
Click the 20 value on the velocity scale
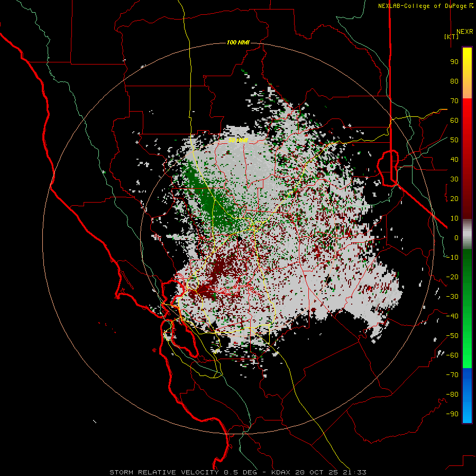point(454,199)
